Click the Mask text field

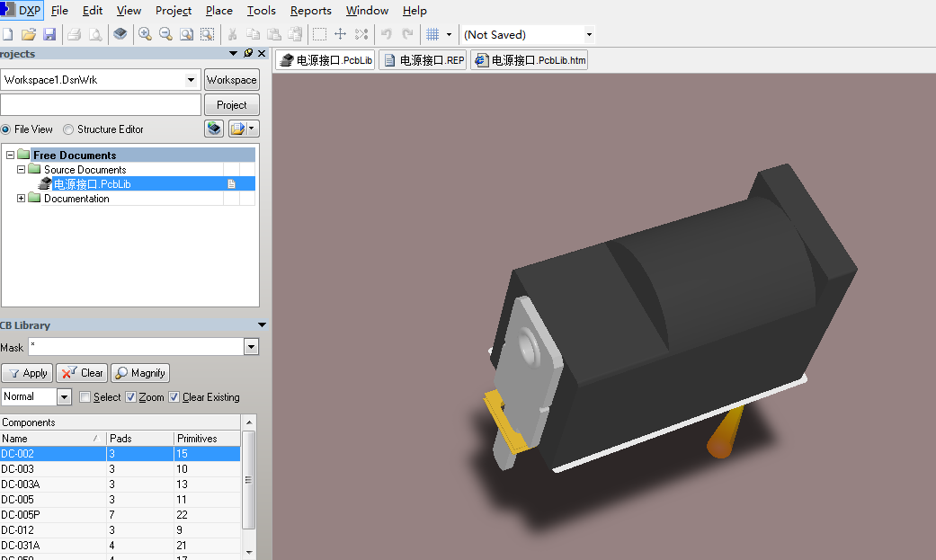click(136, 347)
